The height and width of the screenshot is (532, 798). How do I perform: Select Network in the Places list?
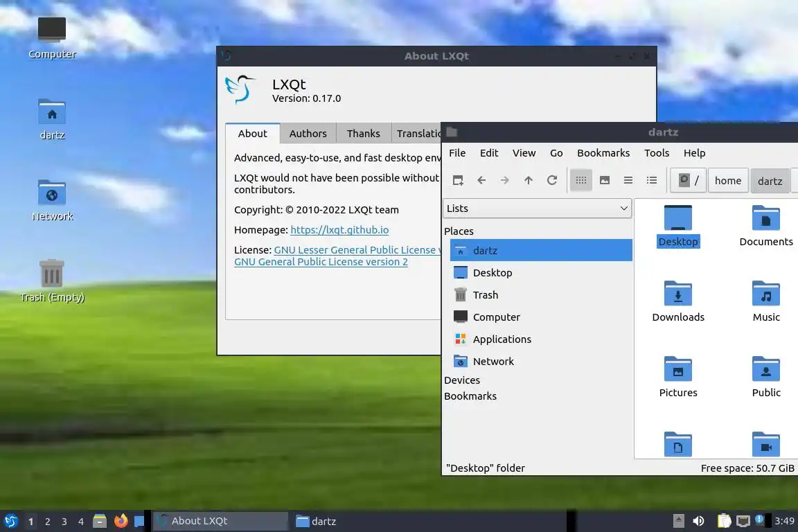(x=541, y=361)
